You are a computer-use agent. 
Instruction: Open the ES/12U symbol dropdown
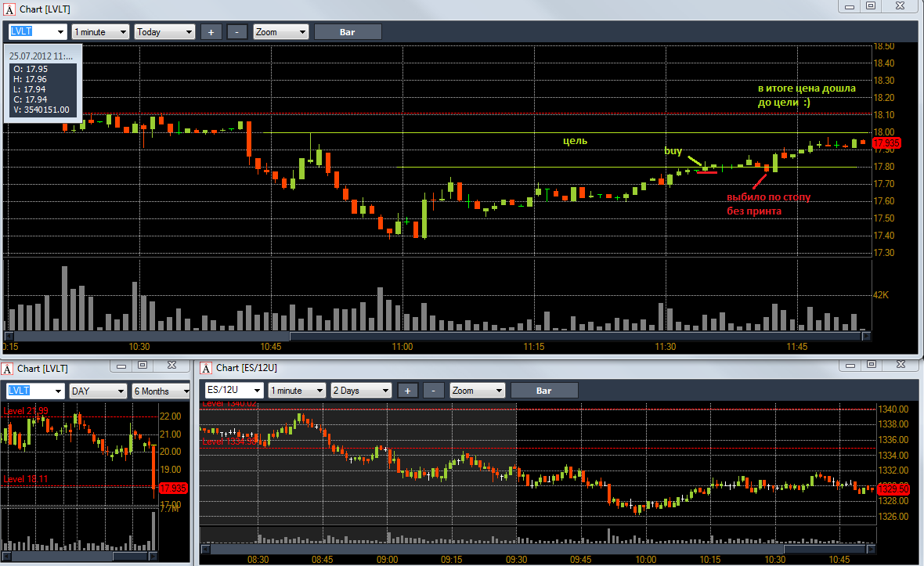coord(234,391)
